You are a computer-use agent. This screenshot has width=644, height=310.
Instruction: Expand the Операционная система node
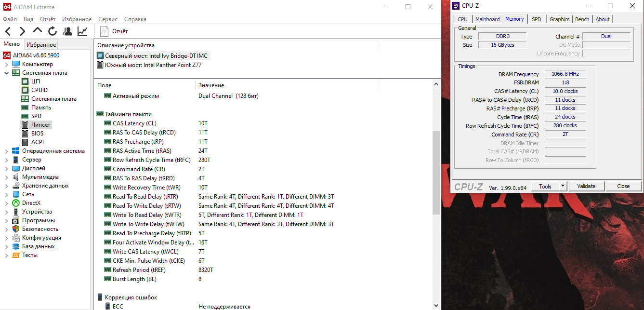7,151
